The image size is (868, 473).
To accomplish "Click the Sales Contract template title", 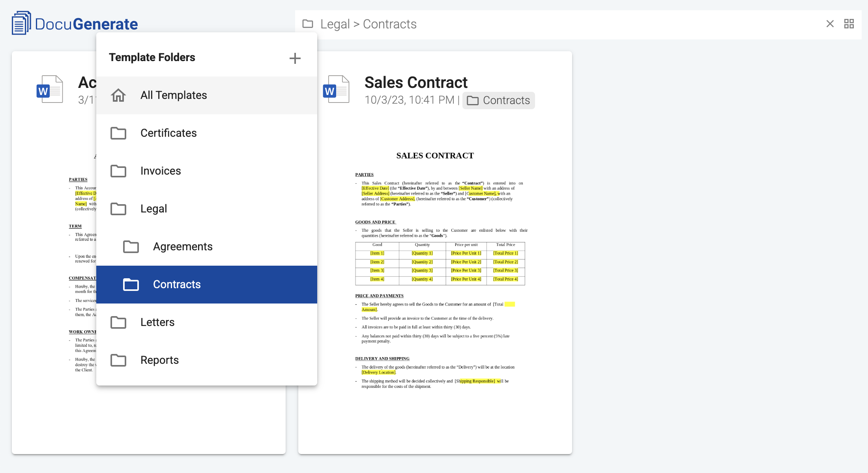I will coord(416,82).
